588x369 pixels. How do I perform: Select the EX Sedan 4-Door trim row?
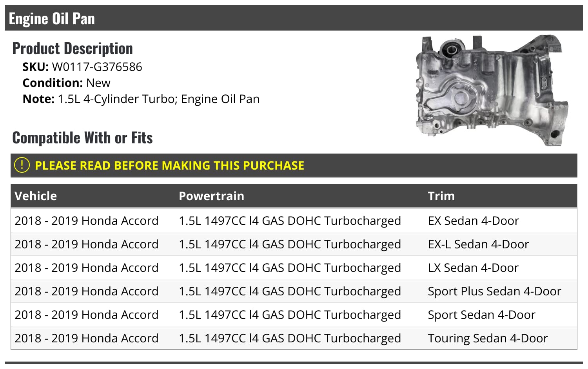[x=473, y=221]
